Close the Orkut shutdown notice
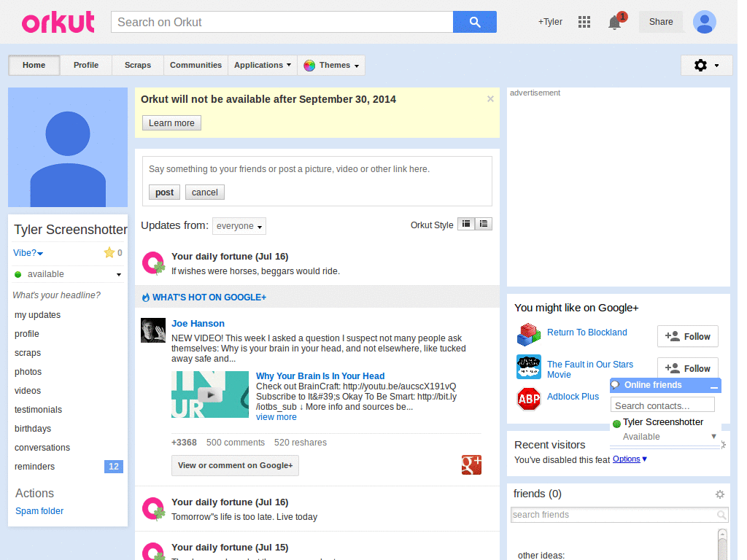 pyautogui.click(x=490, y=99)
